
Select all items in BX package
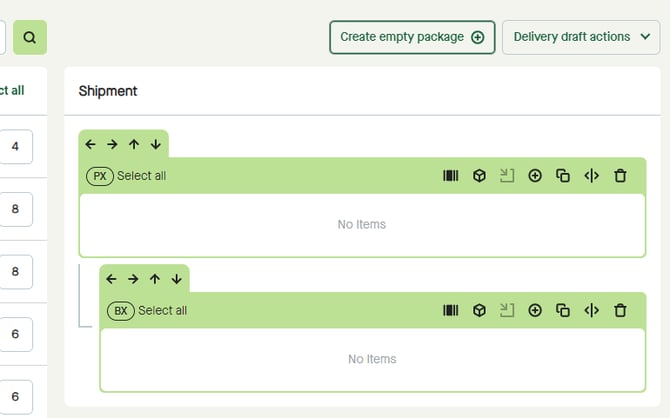(x=162, y=311)
